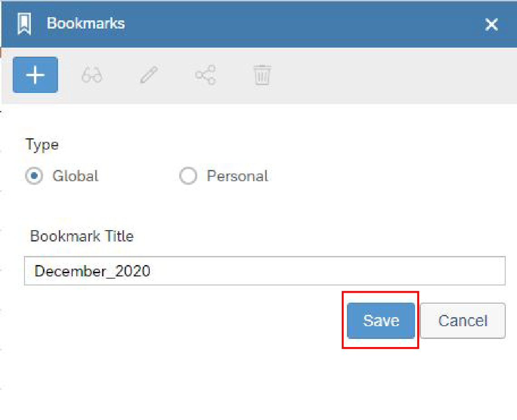Click the highlighted Save button

point(380,320)
